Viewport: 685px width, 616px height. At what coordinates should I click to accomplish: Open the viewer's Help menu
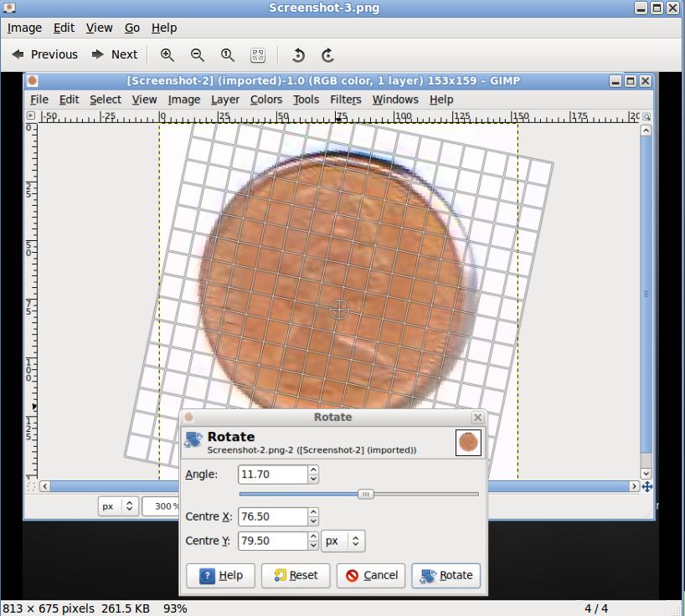tap(164, 28)
